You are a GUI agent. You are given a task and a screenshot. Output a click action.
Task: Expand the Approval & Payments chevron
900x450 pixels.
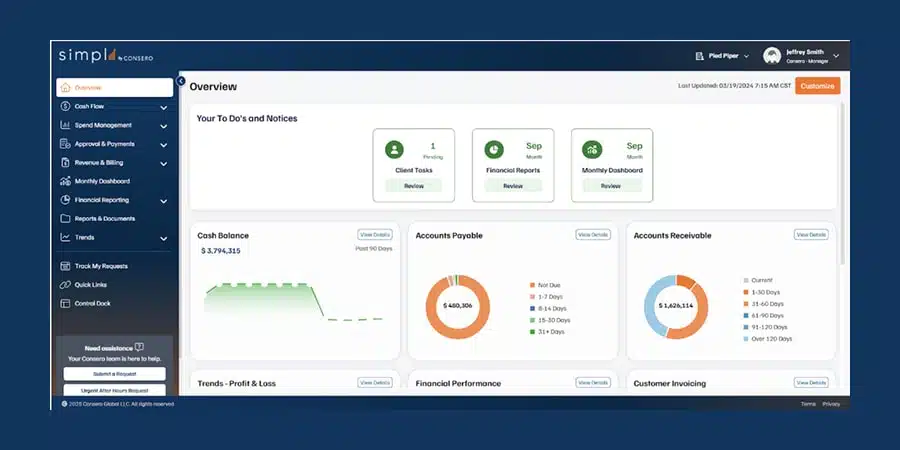(164, 145)
